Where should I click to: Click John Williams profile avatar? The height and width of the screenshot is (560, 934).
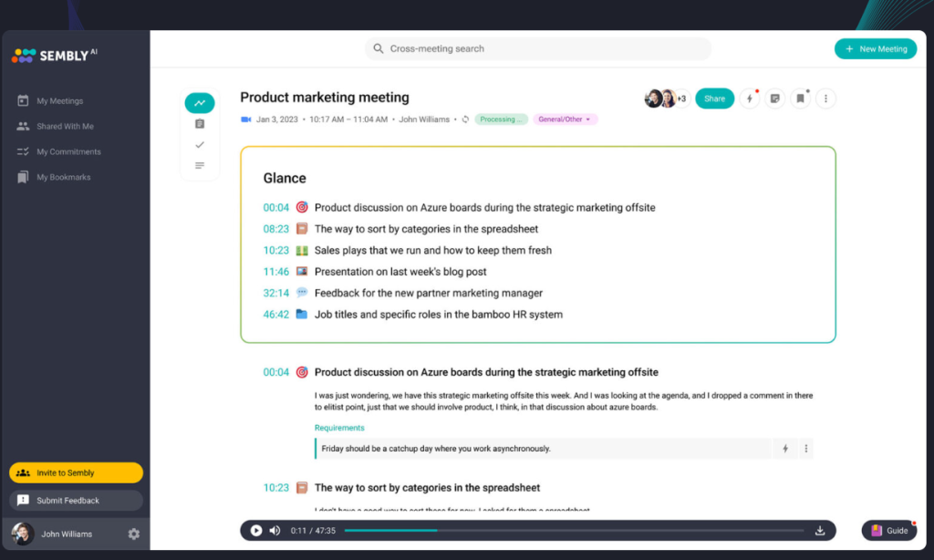tap(23, 534)
